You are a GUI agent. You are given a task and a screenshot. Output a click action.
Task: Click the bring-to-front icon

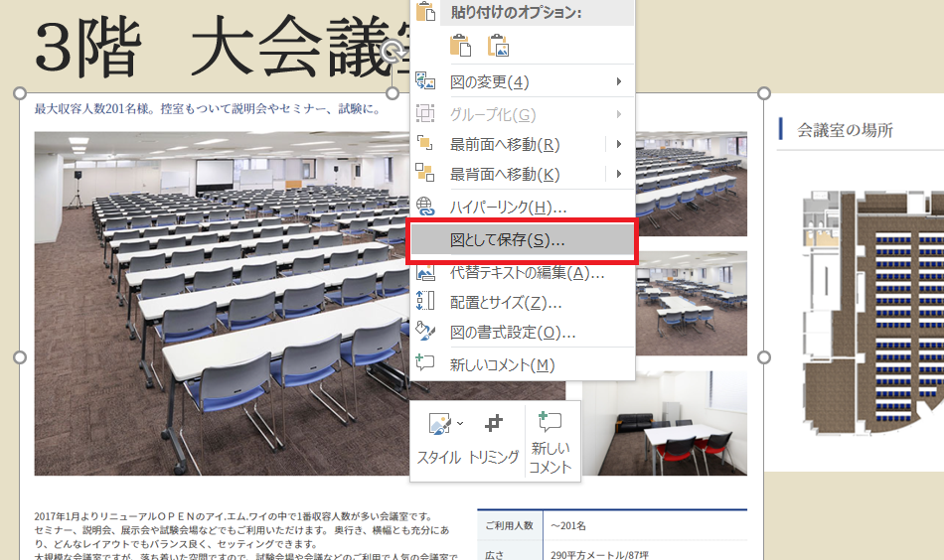425,143
